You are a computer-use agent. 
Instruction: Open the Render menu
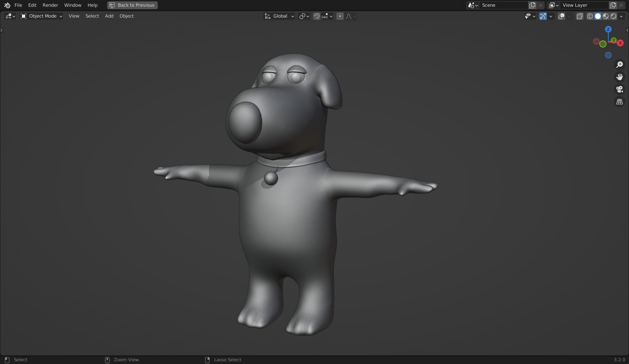50,5
